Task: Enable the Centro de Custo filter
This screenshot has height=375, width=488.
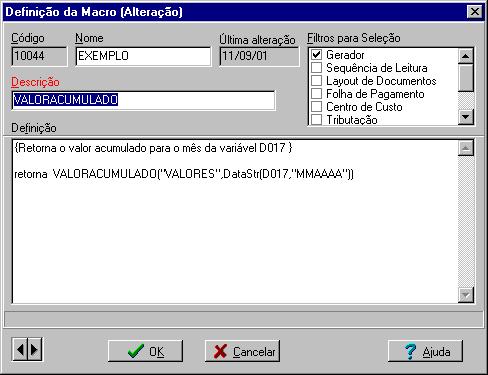Action: pos(316,107)
